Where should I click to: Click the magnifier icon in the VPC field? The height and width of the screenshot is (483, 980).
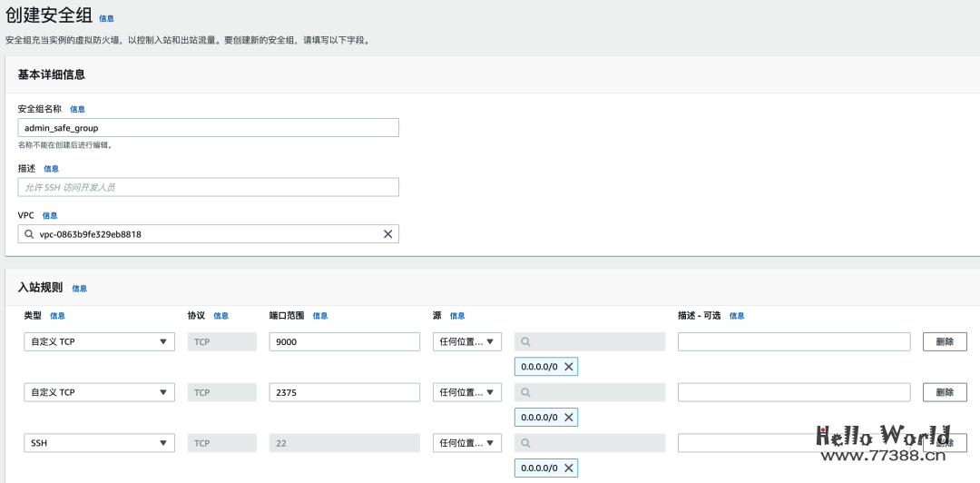coord(29,234)
